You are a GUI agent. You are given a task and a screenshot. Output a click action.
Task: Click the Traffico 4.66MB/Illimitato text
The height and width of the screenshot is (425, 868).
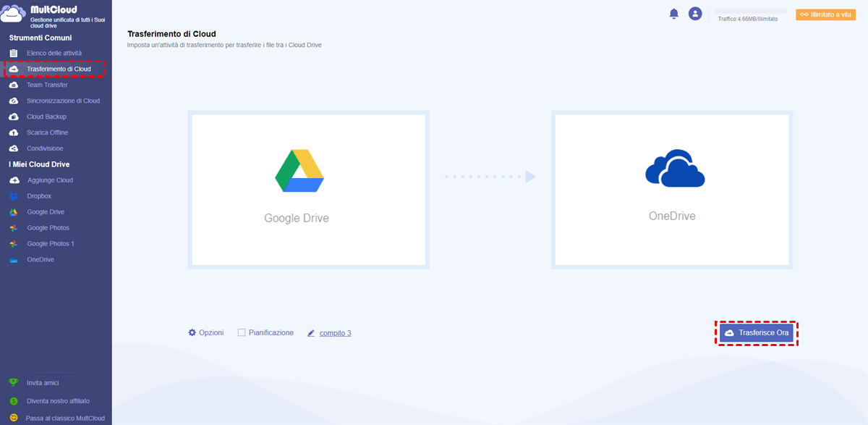[748, 19]
